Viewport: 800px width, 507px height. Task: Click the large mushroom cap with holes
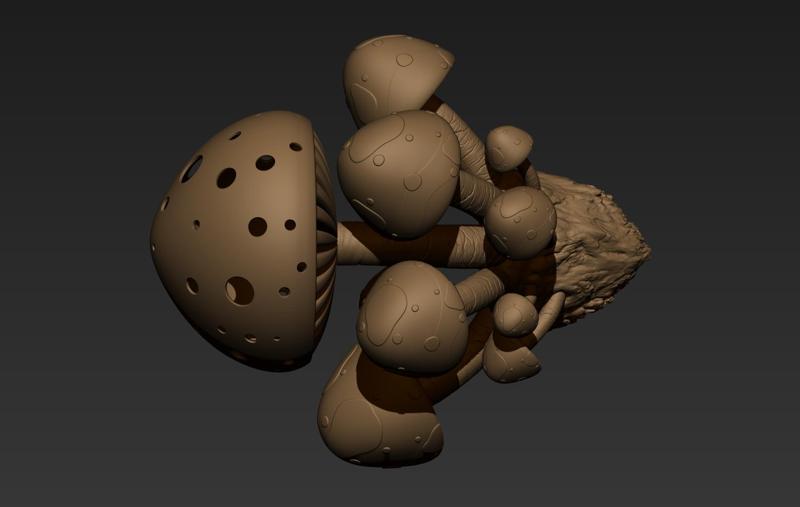[x=243, y=240]
